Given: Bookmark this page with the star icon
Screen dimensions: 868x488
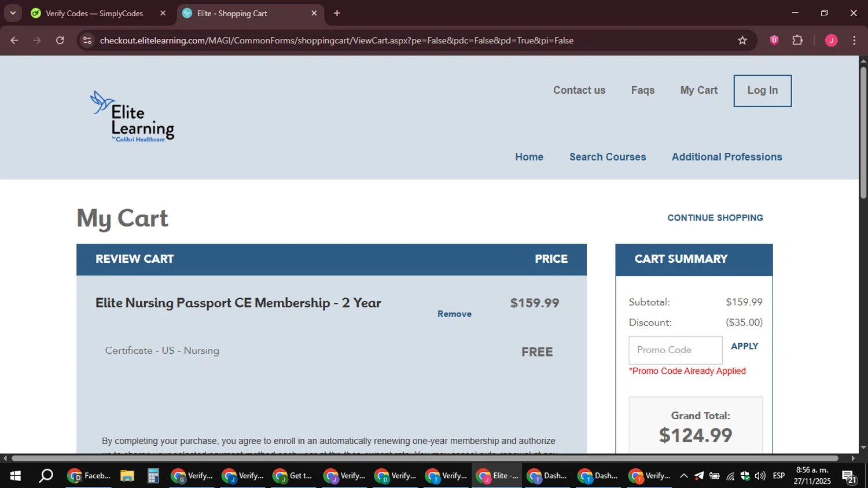Looking at the screenshot, I should click(742, 41).
